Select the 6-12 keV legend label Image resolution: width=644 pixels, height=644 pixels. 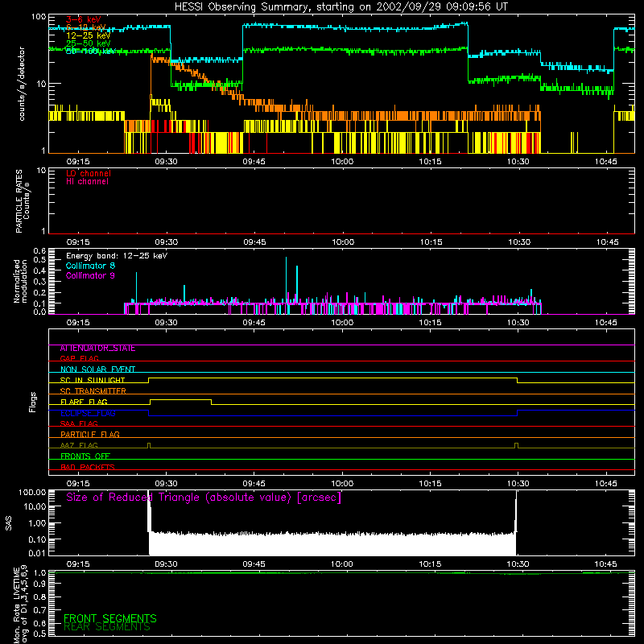pyautogui.click(x=86, y=27)
